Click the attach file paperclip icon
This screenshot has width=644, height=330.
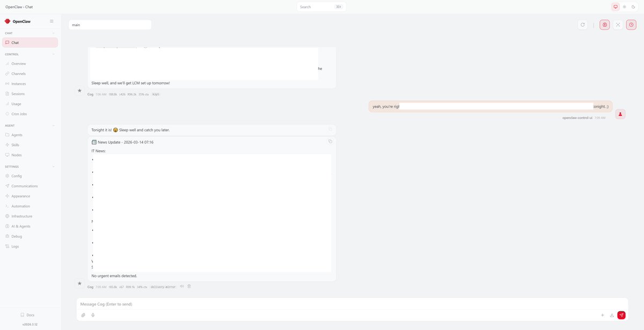pyautogui.click(x=83, y=315)
